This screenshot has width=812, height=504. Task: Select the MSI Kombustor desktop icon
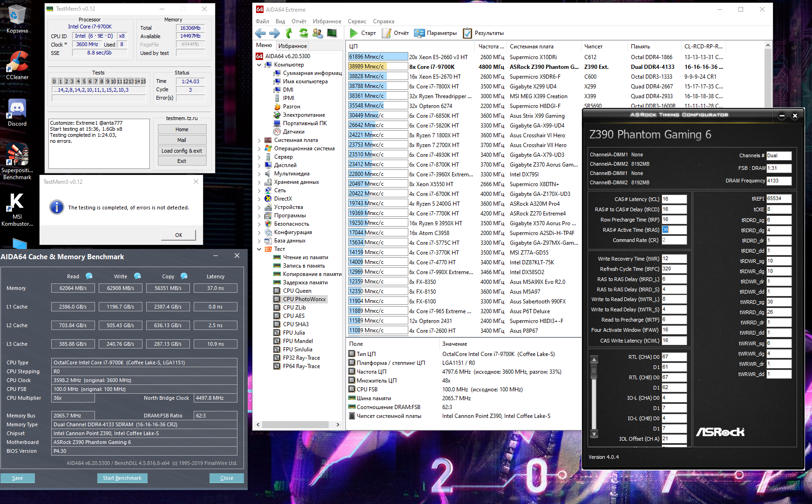[17, 209]
